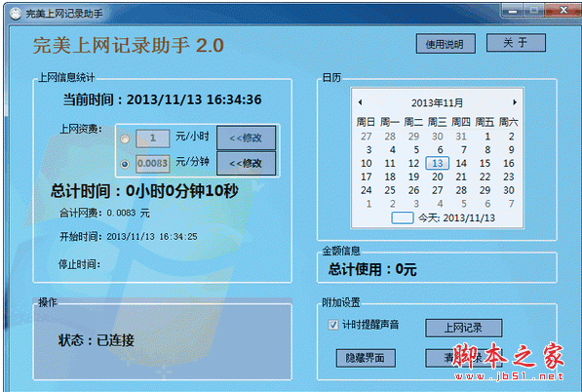Select November 30 in the calendar
This screenshot has width=582, height=392.
(x=509, y=190)
